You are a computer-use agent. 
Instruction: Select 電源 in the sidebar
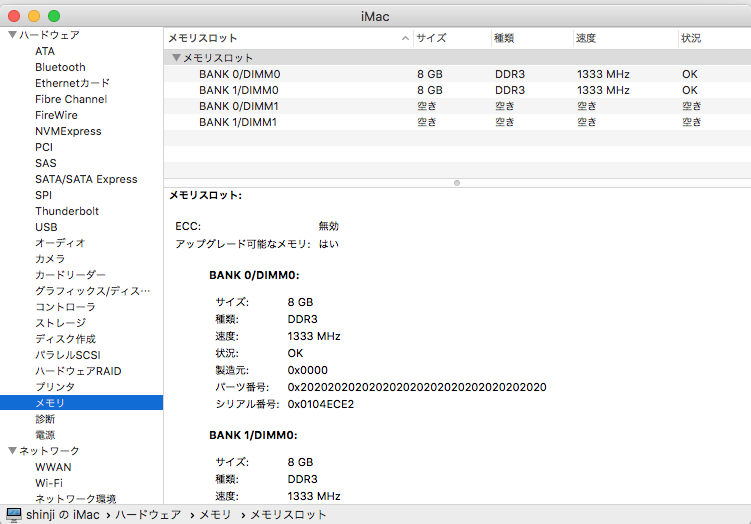[45, 435]
